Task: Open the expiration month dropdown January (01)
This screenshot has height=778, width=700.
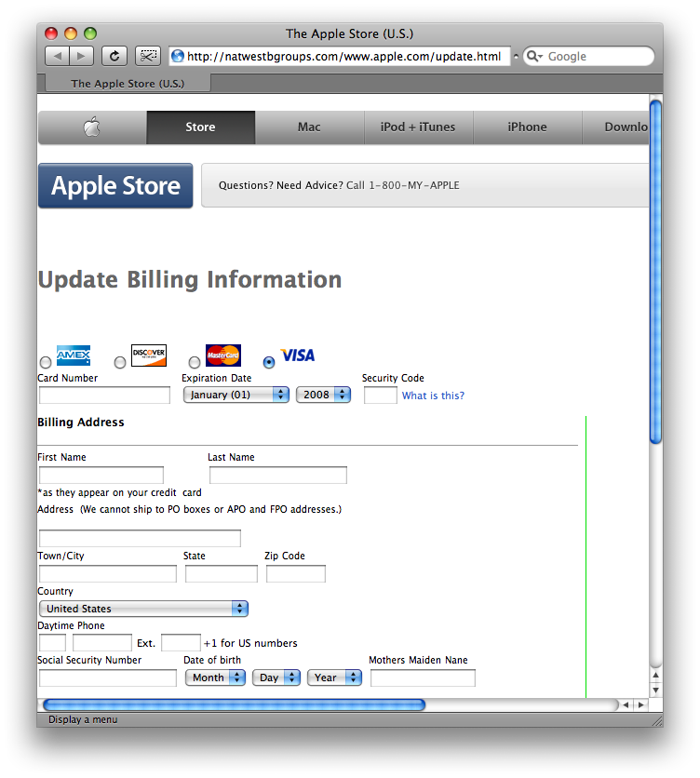Action: click(x=236, y=395)
